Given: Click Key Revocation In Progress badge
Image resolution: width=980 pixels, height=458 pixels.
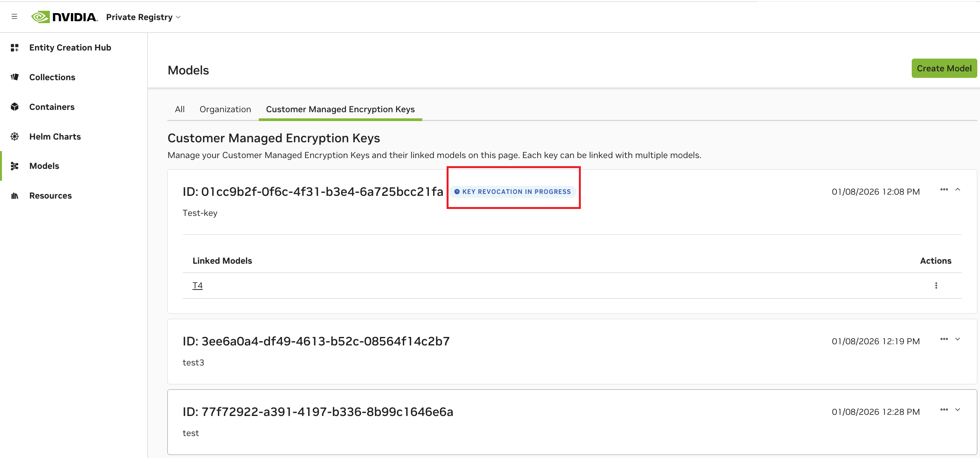Looking at the screenshot, I should tap(512, 192).
